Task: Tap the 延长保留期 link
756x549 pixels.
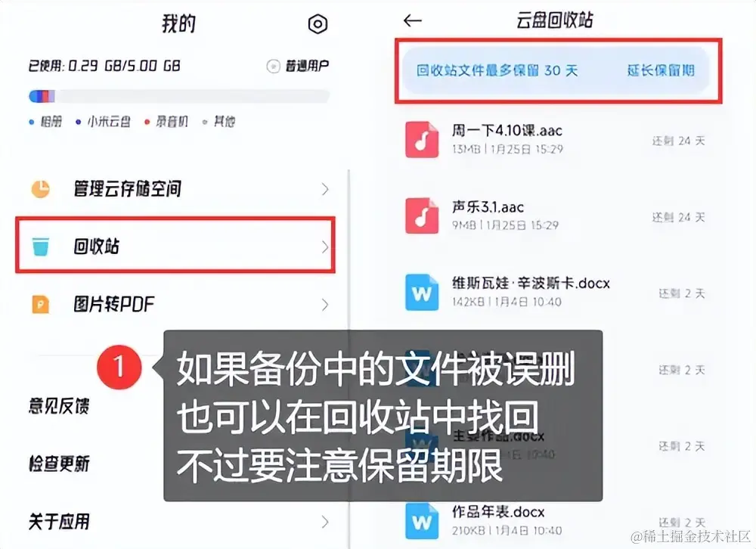Action: click(661, 70)
